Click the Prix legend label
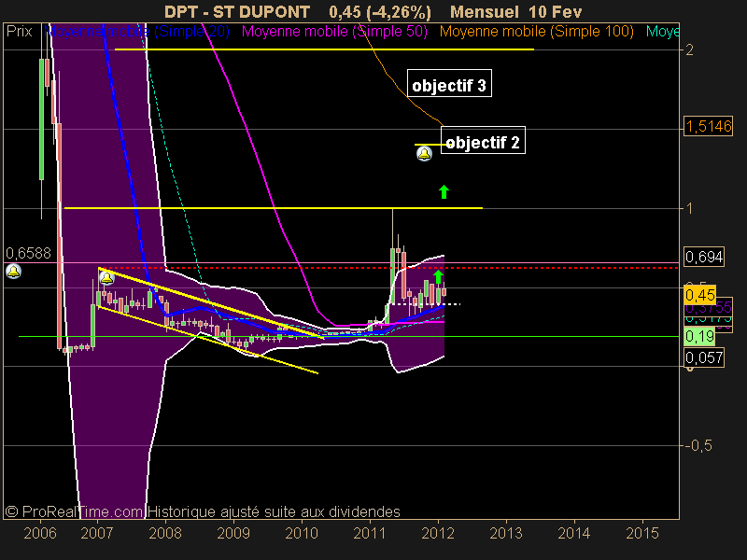This screenshot has height=560, width=747. 20,32
